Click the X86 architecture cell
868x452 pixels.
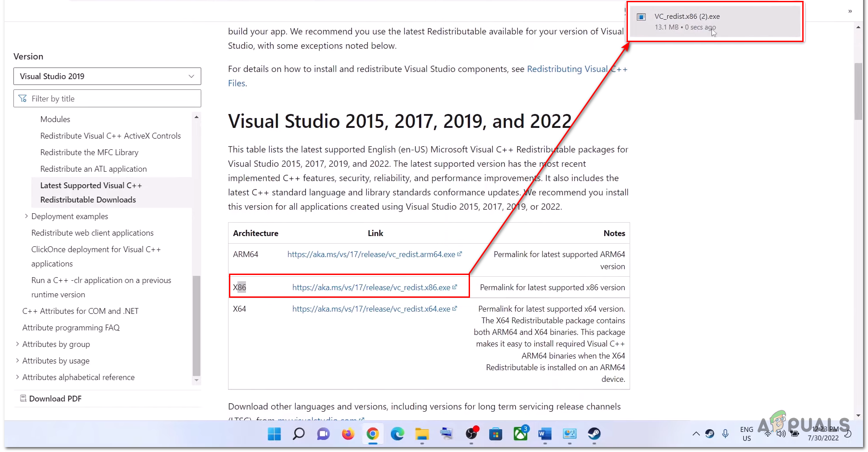240,287
